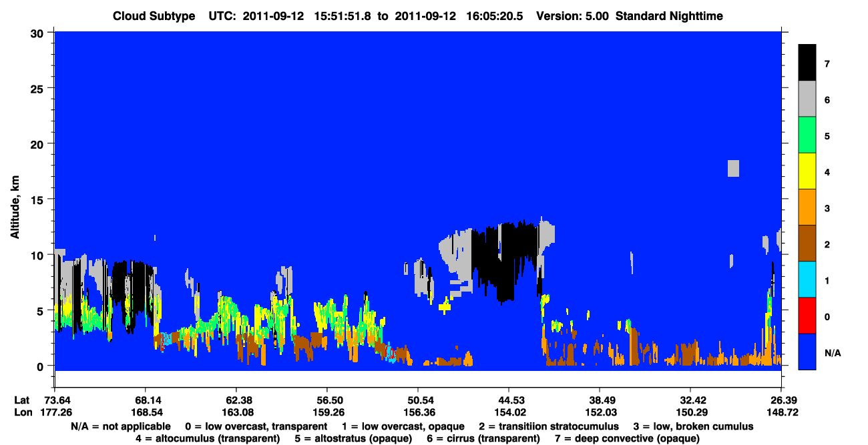Click legend text '7 = deep convective (opaque)'

628,439
